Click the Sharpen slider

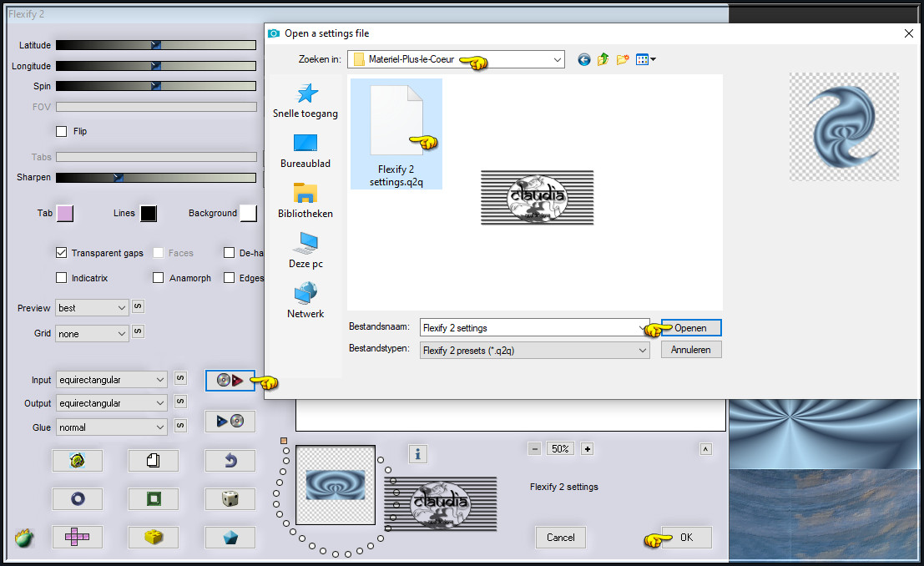[x=156, y=178]
